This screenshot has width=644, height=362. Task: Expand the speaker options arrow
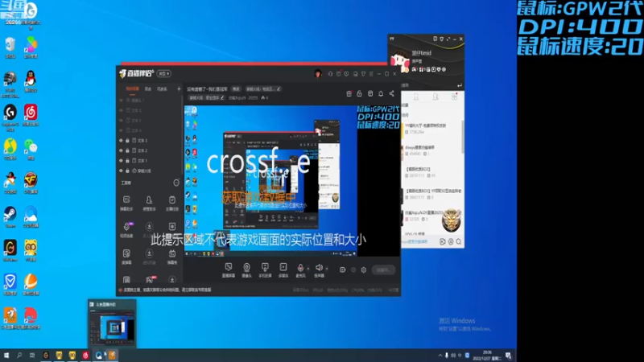[x=327, y=269]
